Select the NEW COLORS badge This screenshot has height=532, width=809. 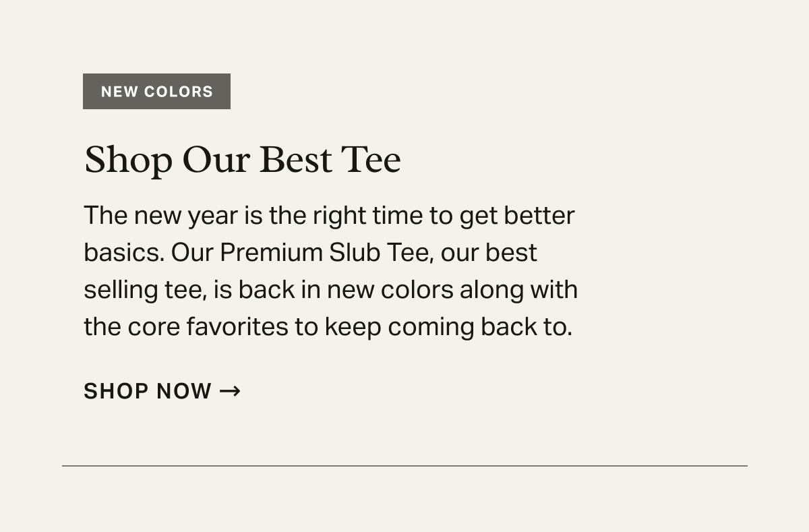coord(156,92)
